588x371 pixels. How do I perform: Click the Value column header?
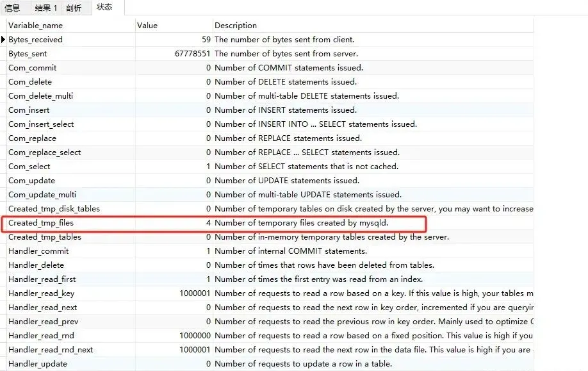[147, 26]
